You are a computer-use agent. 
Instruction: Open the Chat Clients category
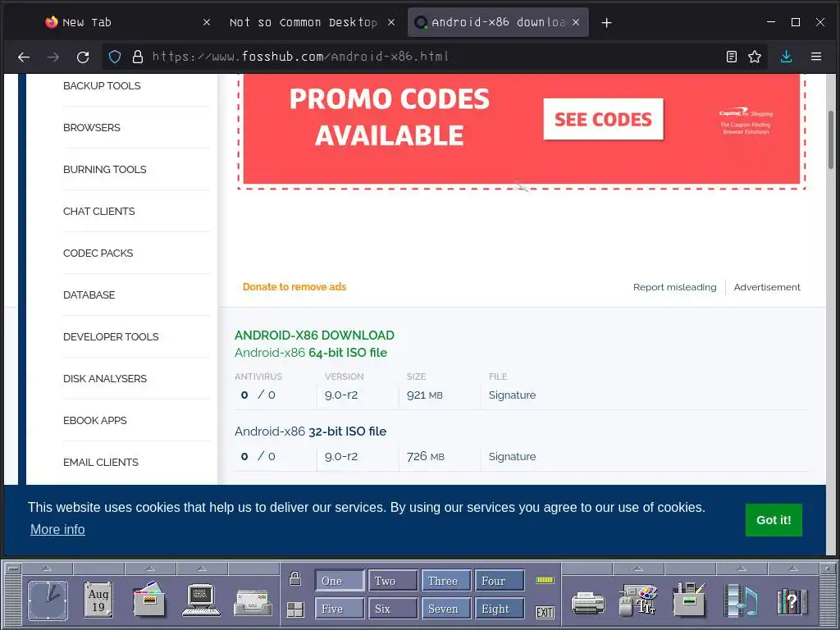99,211
